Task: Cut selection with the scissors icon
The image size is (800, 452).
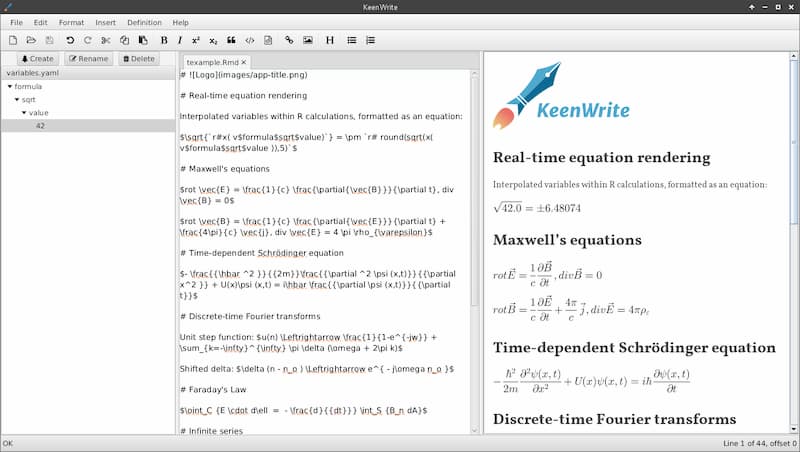Action: (x=106, y=40)
